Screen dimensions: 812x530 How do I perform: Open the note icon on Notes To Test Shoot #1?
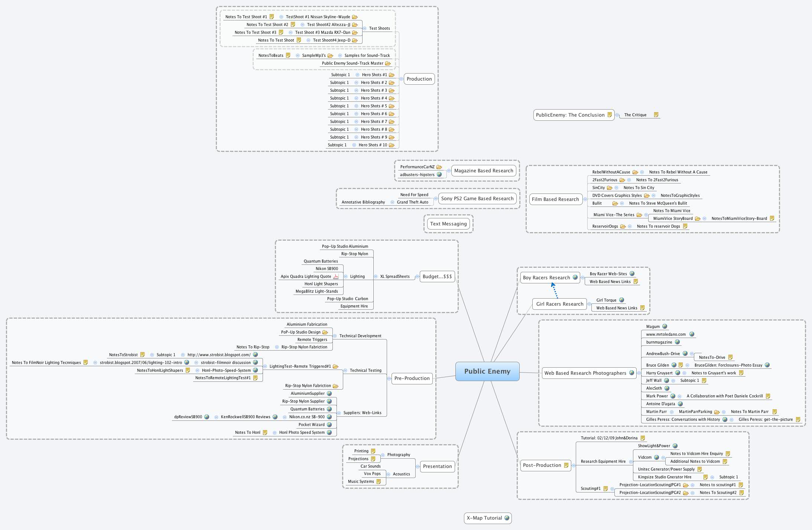[x=272, y=16]
